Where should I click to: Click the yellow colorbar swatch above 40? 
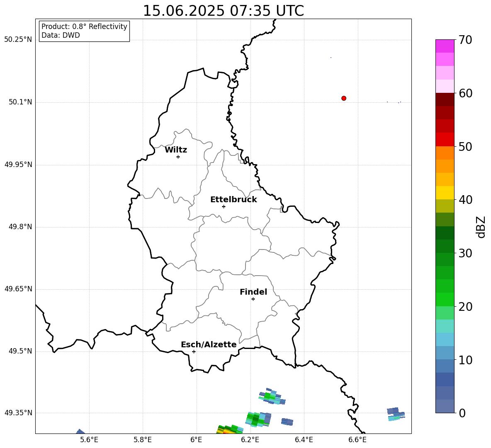[445, 193]
